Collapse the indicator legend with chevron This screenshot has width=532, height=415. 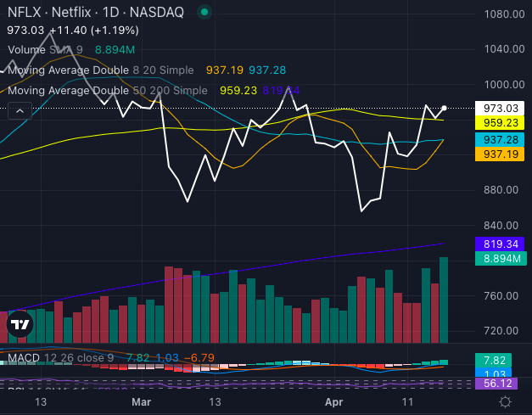click(x=19, y=109)
